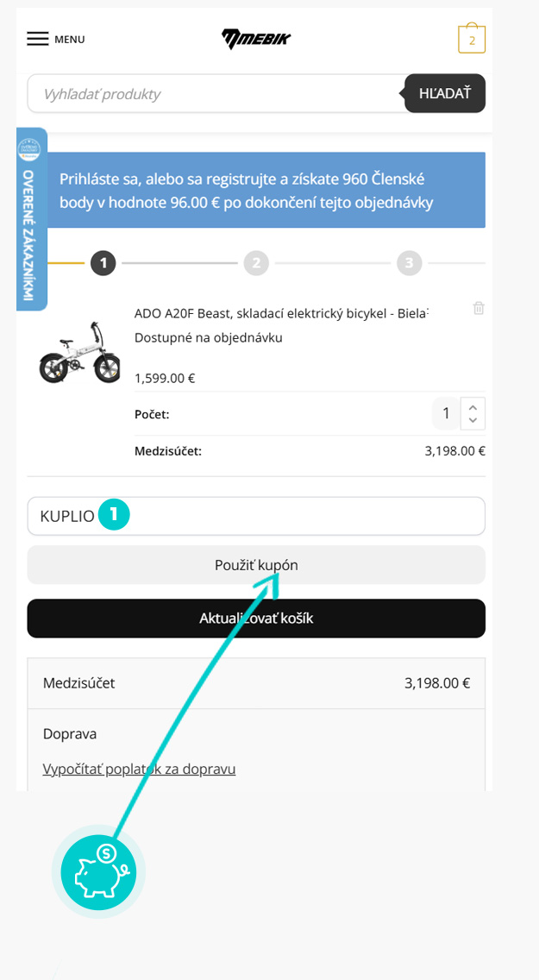Click the Použiť kupón button
Viewport: 539px width, 980px height.
point(256,565)
